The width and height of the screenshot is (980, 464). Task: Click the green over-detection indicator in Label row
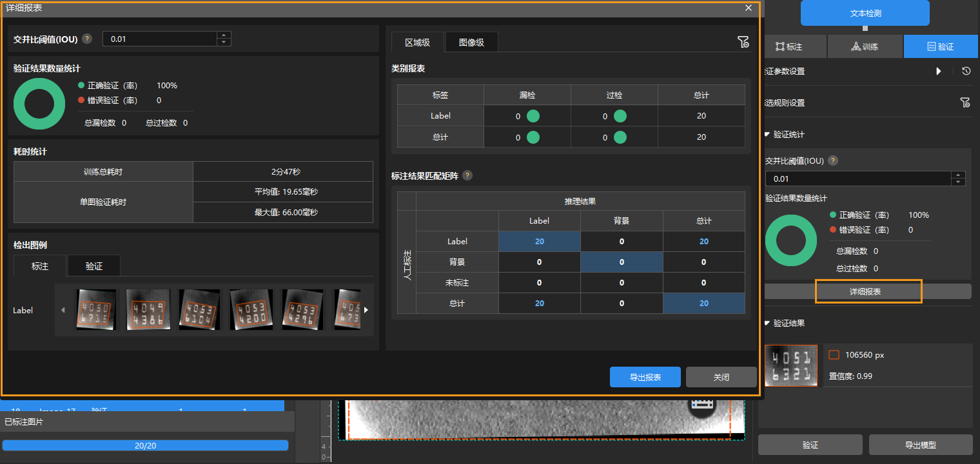[620, 116]
